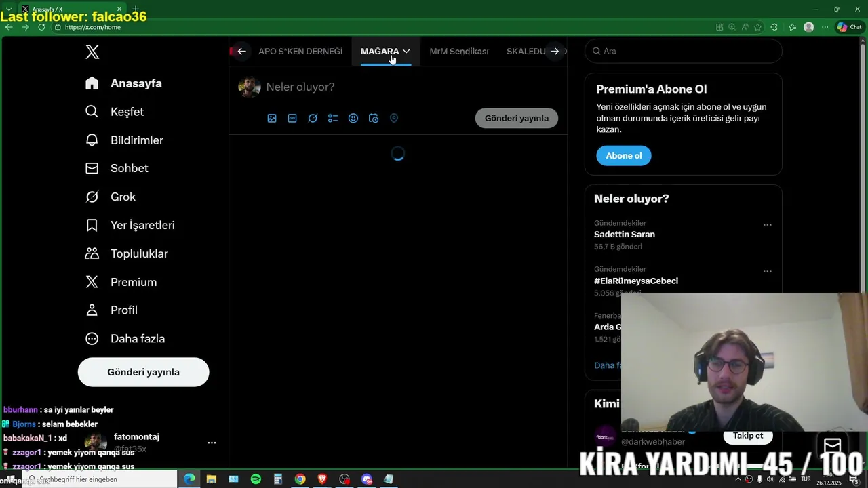Open Google Chrome from the taskbar

[300, 479]
